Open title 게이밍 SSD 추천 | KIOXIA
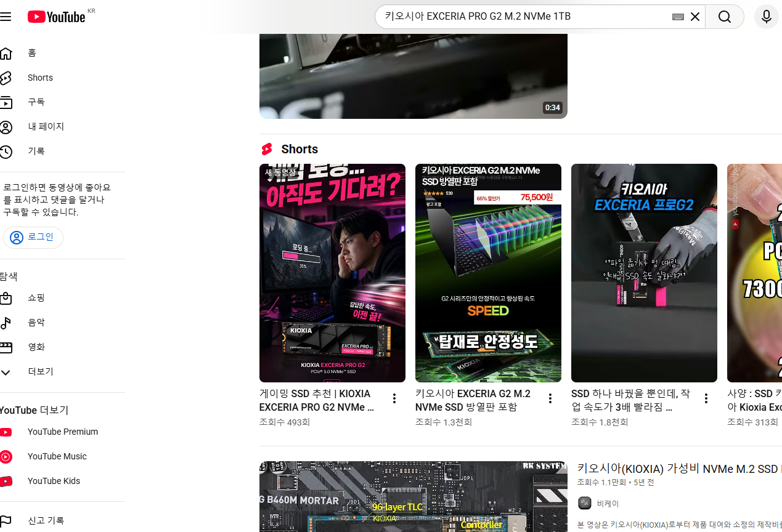This screenshot has width=782, height=532. pos(317,400)
